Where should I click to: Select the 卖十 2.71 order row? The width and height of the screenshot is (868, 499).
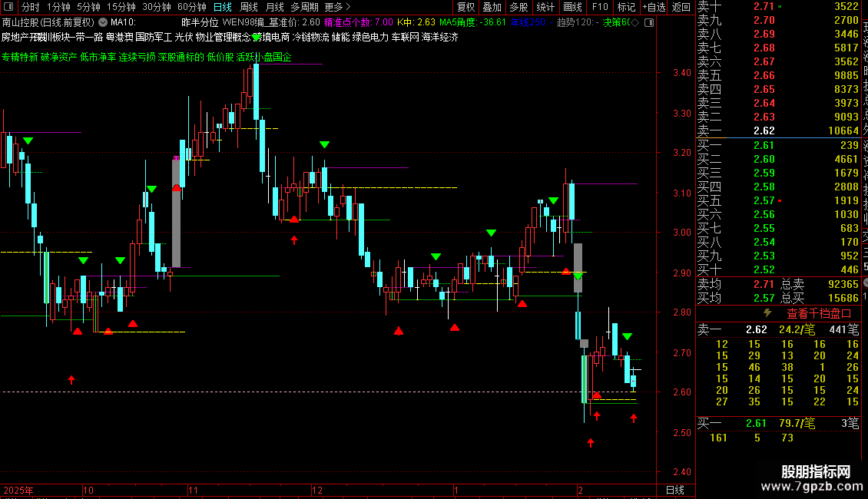coord(778,7)
